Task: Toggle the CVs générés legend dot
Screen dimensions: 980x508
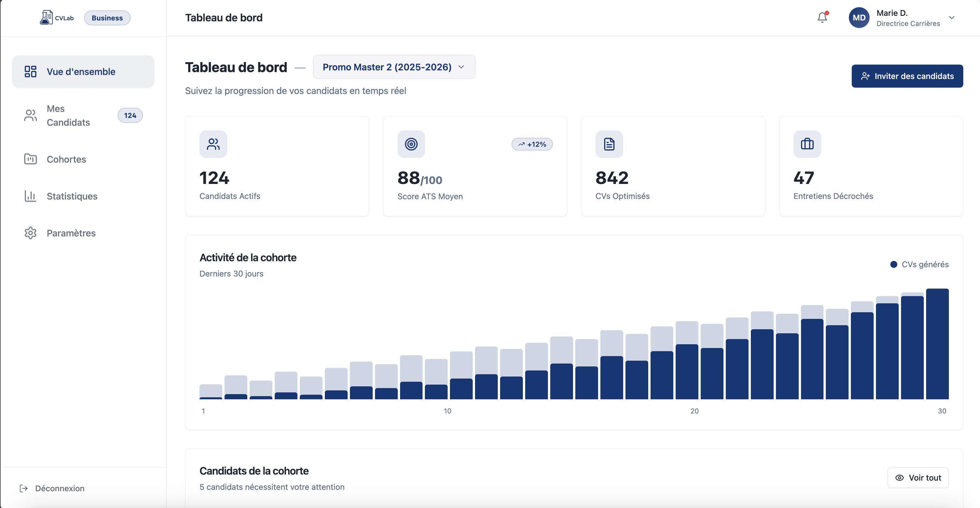Action: 894,264
